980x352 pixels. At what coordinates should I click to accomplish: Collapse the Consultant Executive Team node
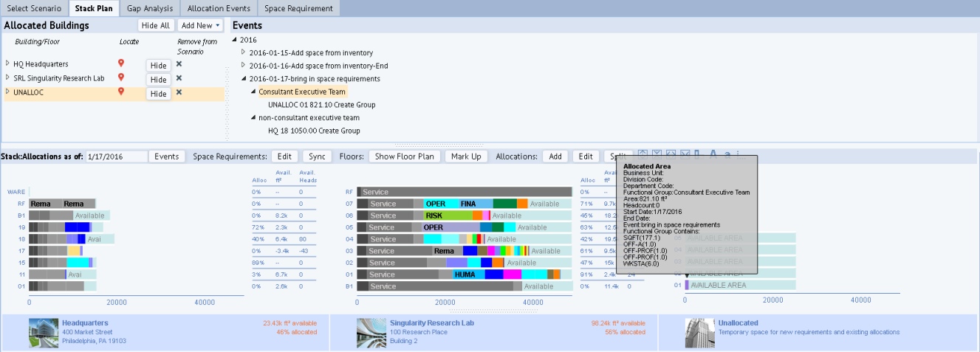253,92
